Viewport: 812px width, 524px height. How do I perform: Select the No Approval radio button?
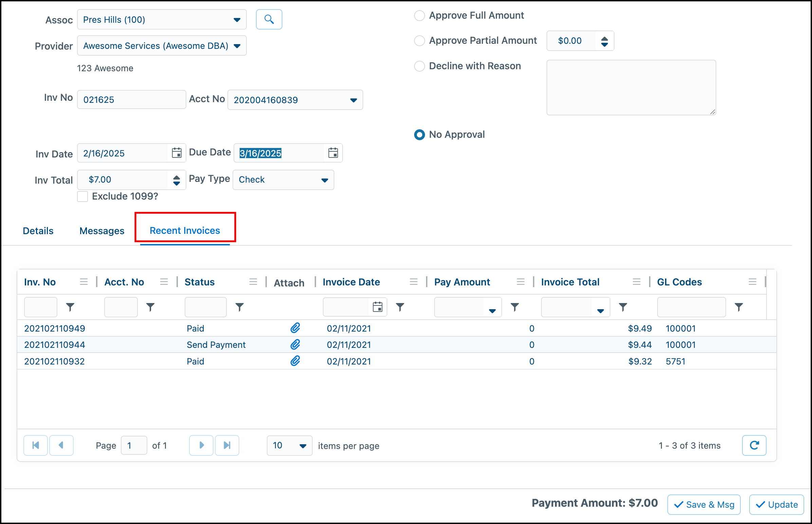point(419,135)
